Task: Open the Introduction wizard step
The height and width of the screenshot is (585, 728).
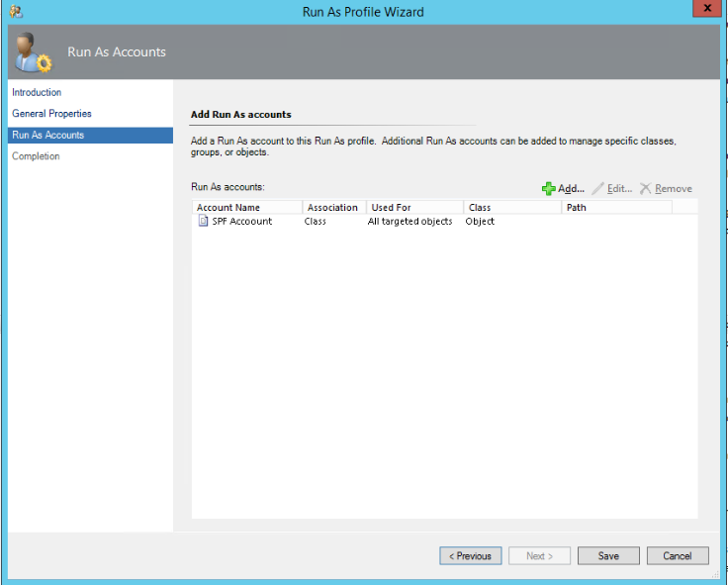Action: tap(37, 92)
